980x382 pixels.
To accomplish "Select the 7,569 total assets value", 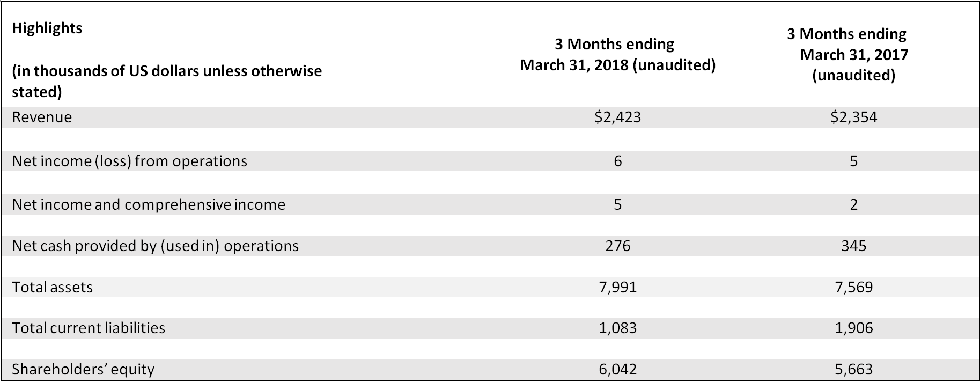I will pyautogui.click(x=853, y=288).
